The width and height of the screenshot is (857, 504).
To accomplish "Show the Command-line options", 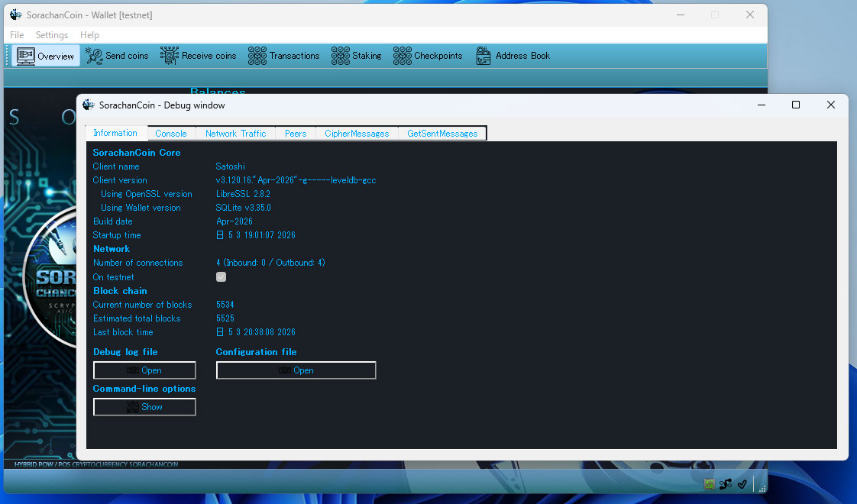I will 144,407.
